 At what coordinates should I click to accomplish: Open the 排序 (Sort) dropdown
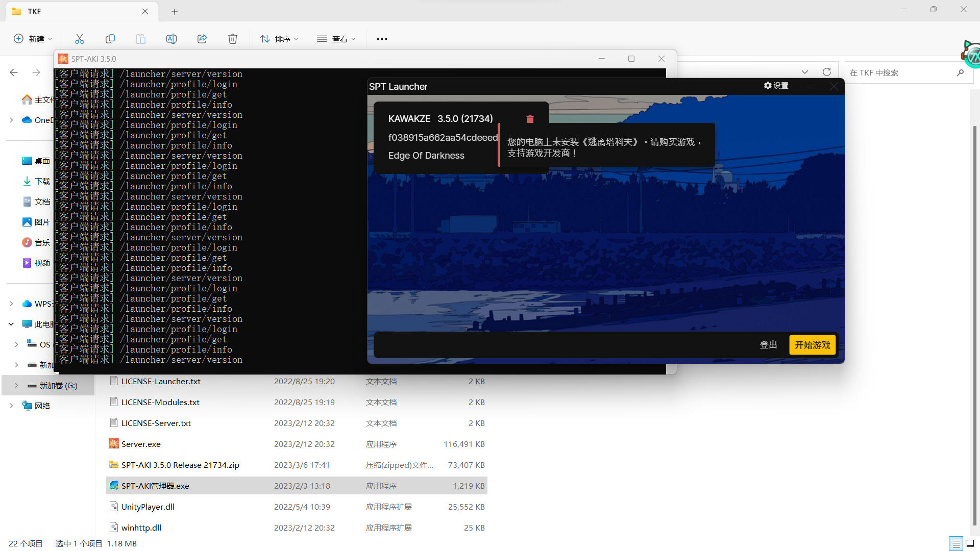click(x=279, y=39)
